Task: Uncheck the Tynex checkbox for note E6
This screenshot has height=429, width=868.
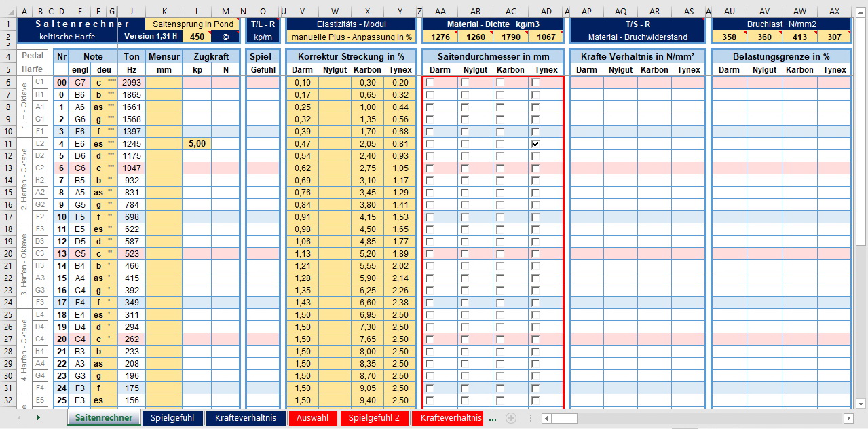Action: [535, 144]
